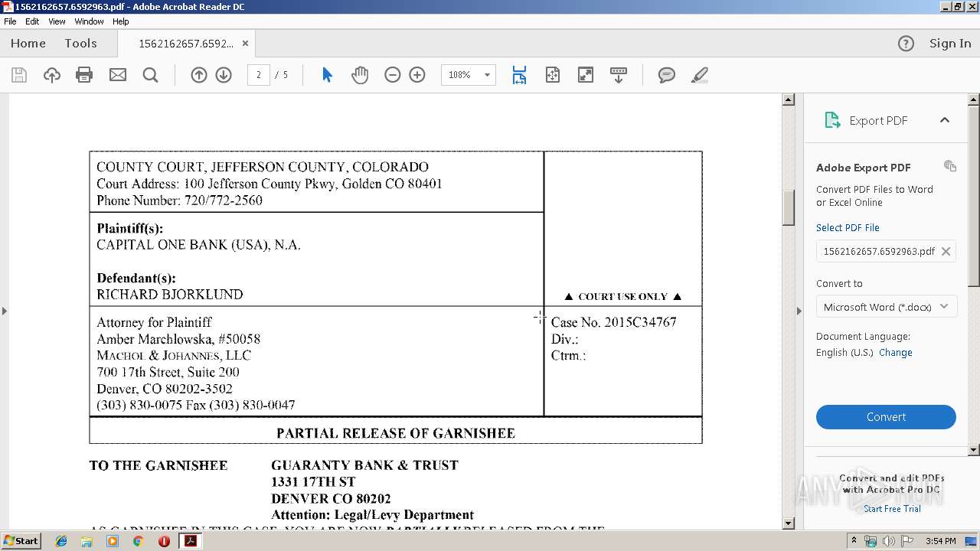Viewport: 980px width, 551px height.
Task: Zoom in with plus button
Action: [417, 75]
